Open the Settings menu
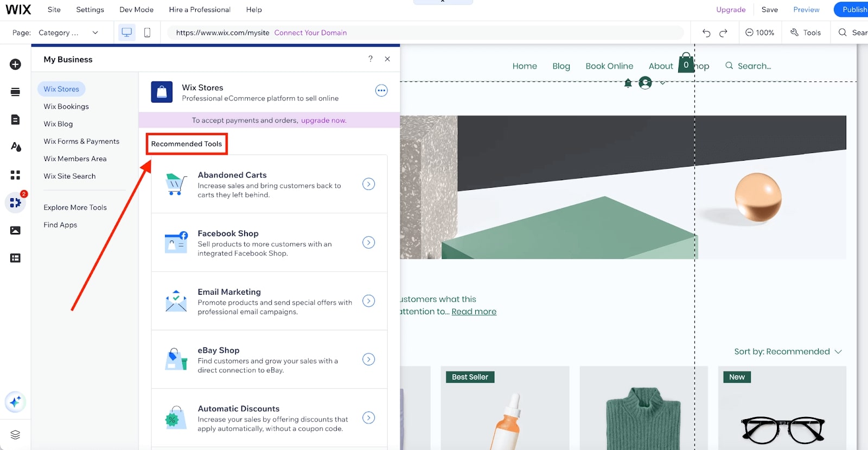The height and width of the screenshot is (450, 868). click(90, 10)
